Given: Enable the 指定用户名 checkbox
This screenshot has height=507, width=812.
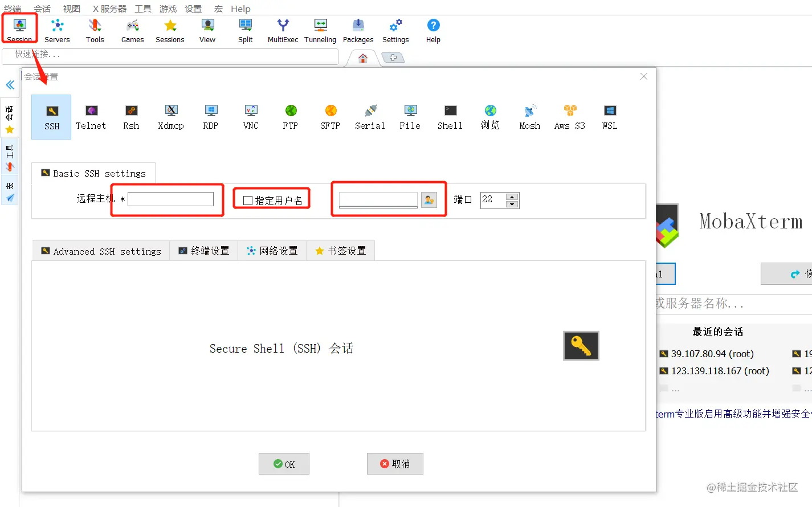Looking at the screenshot, I should pos(248,201).
